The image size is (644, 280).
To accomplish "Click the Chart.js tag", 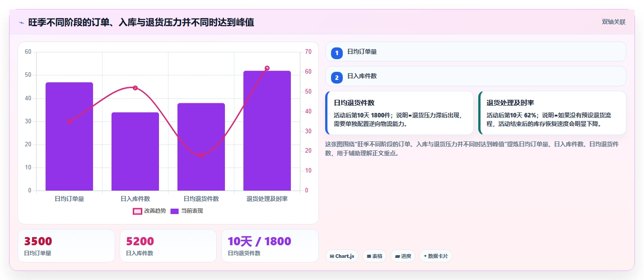I will [342, 256].
